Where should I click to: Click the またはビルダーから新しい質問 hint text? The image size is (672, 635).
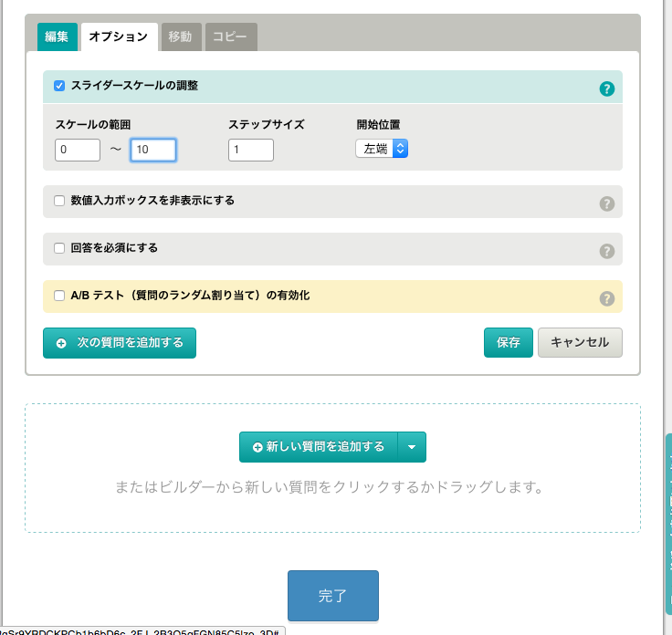[x=330, y=487]
